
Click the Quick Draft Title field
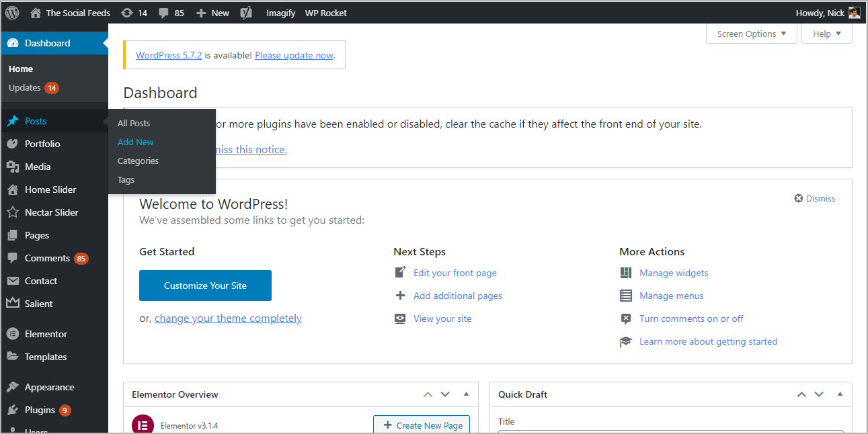[x=671, y=432]
